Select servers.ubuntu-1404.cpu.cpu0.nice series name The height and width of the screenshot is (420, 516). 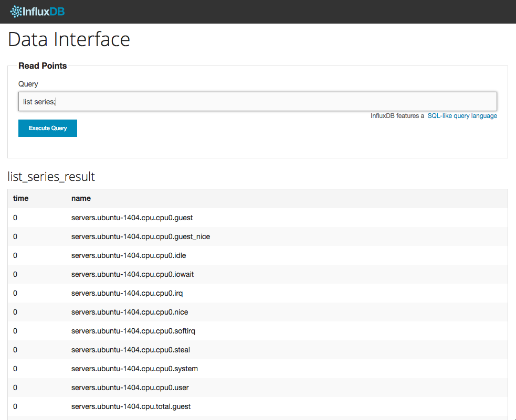[x=130, y=312]
